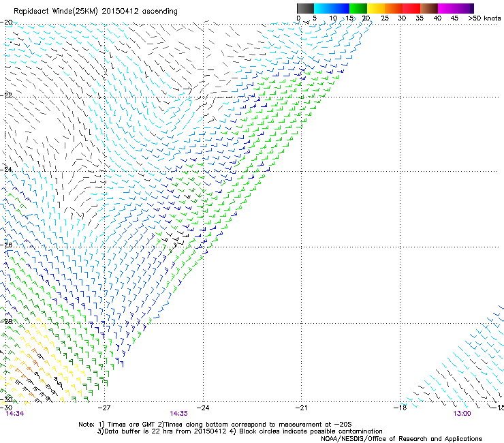Click the '-24' latitude label on left axis
Screen dimensions: 504x443
click(x=6, y=169)
